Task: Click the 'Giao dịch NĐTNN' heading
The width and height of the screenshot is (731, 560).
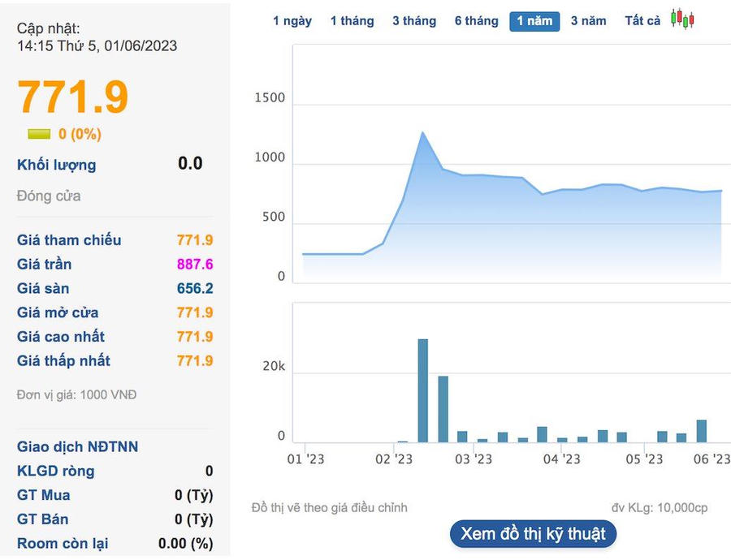Action: pyautogui.click(x=77, y=447)
